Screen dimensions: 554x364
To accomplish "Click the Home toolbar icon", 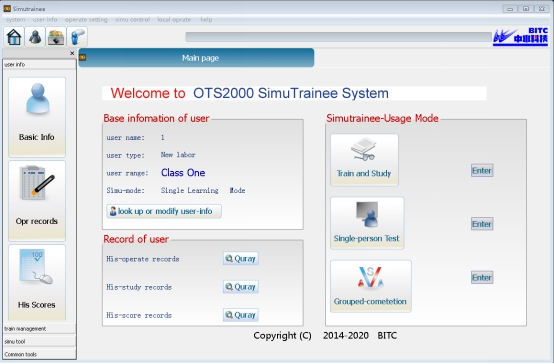I will click(14, 37).
